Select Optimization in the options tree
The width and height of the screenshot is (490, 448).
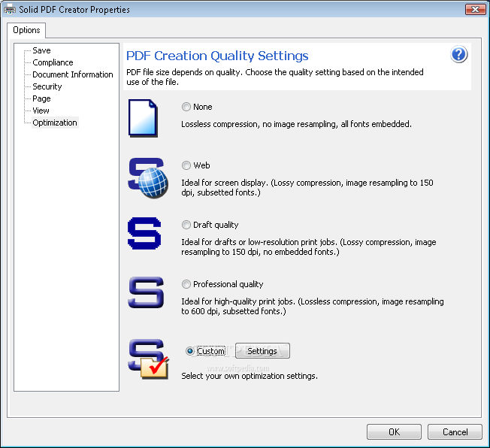point(55,123)
